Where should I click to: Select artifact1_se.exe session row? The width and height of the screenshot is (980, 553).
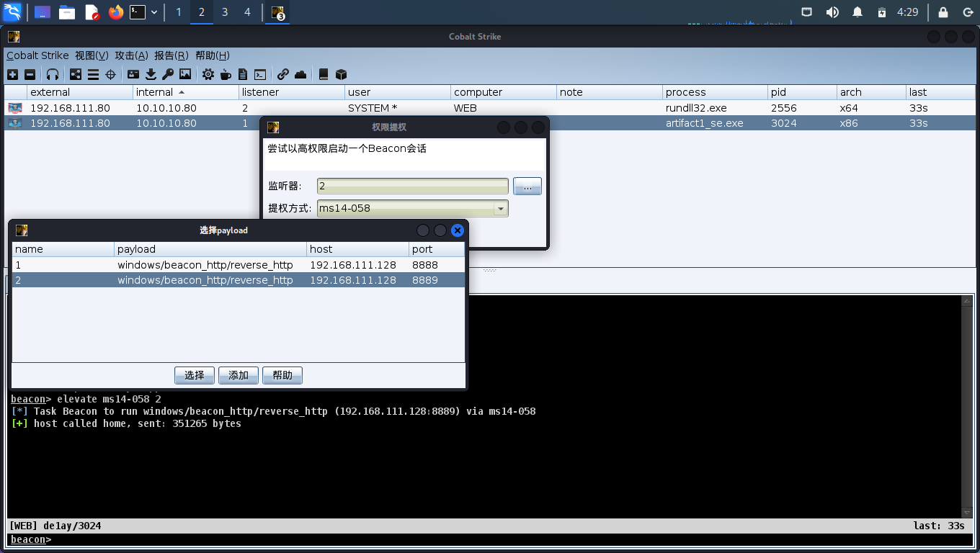(x=489, y=123)
